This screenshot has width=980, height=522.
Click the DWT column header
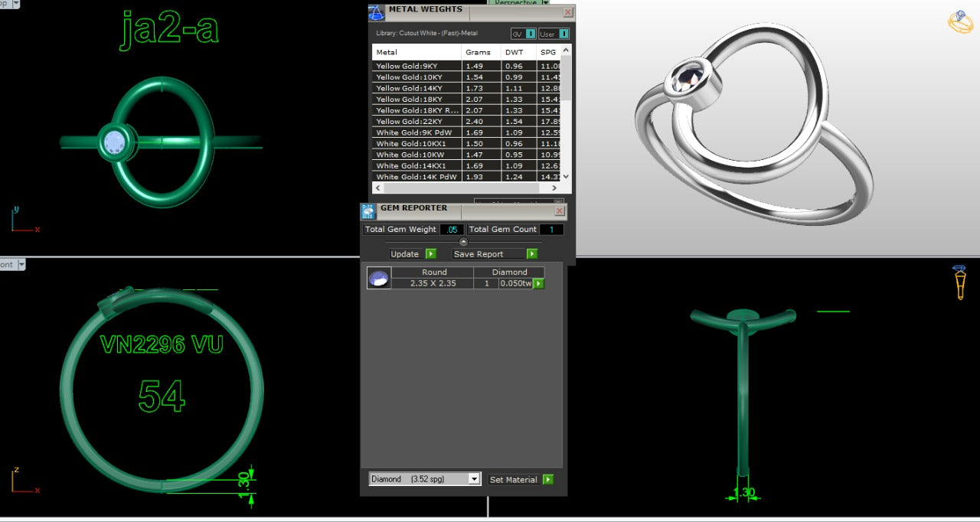(x=518, y=52)
